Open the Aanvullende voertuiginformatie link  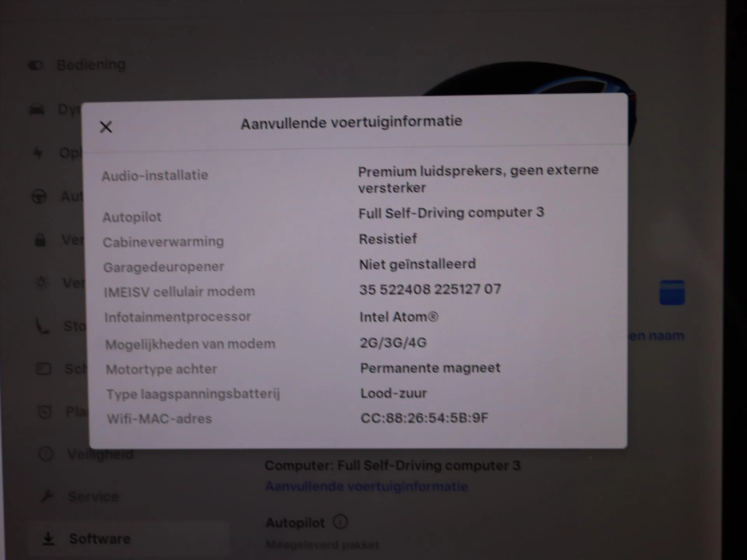pos(366,486)
